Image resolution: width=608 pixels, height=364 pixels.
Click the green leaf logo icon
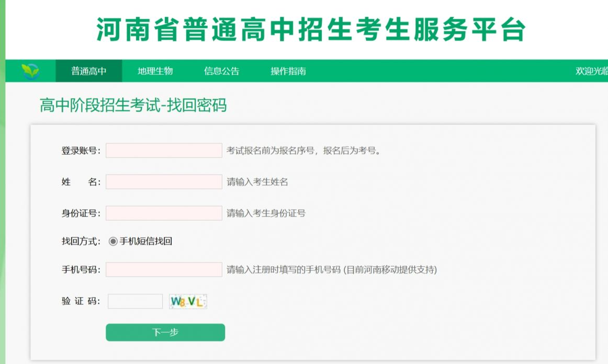click(30, 71)
